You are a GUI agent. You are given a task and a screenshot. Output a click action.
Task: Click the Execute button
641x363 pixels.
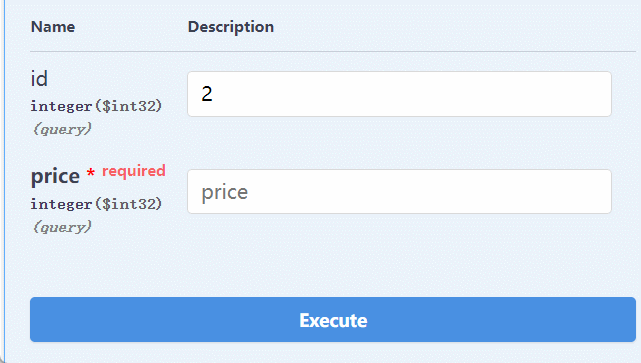[333, 320]
